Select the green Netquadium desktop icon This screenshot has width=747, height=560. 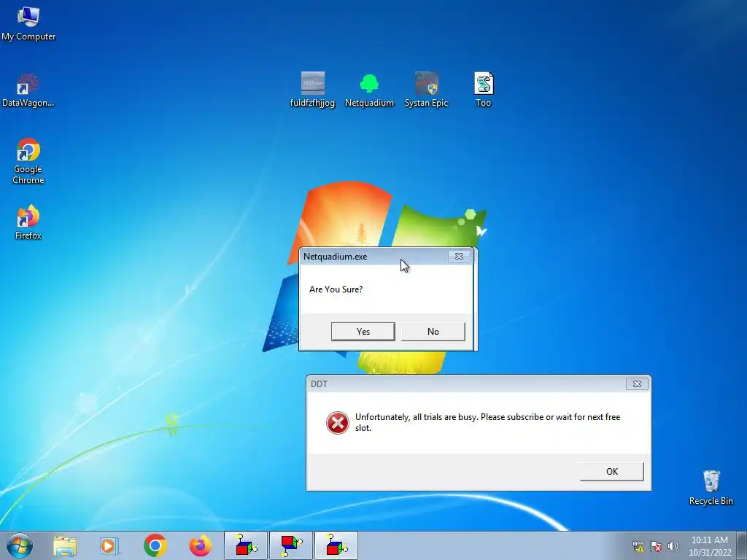tap(369, 90)
